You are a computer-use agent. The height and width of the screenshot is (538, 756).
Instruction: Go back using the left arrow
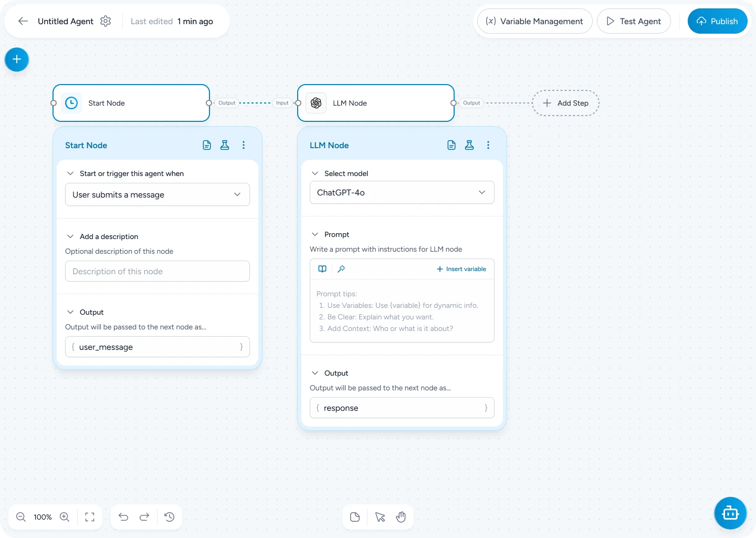pos(23,21)
